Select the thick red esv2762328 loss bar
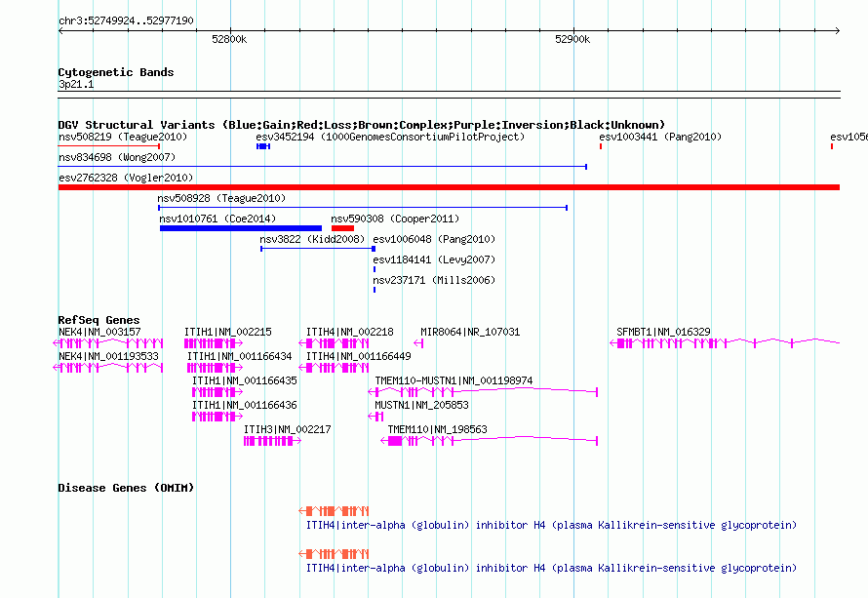 449,187
